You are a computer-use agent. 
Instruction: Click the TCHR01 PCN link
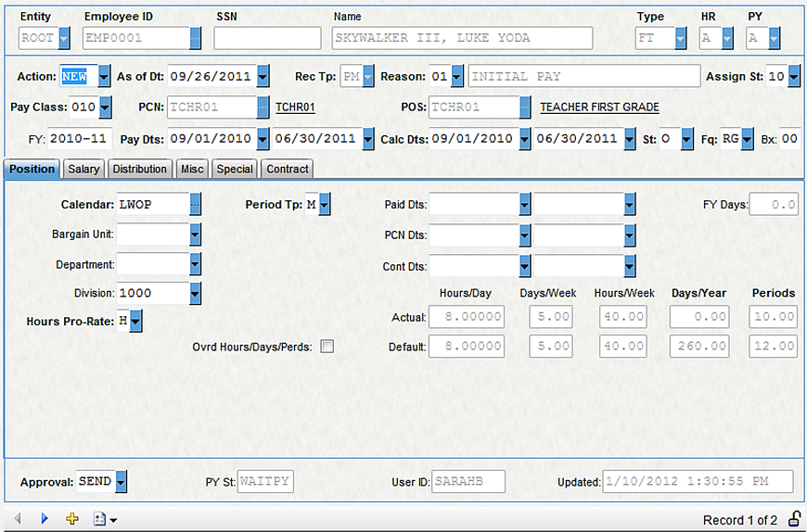(295, 108)
